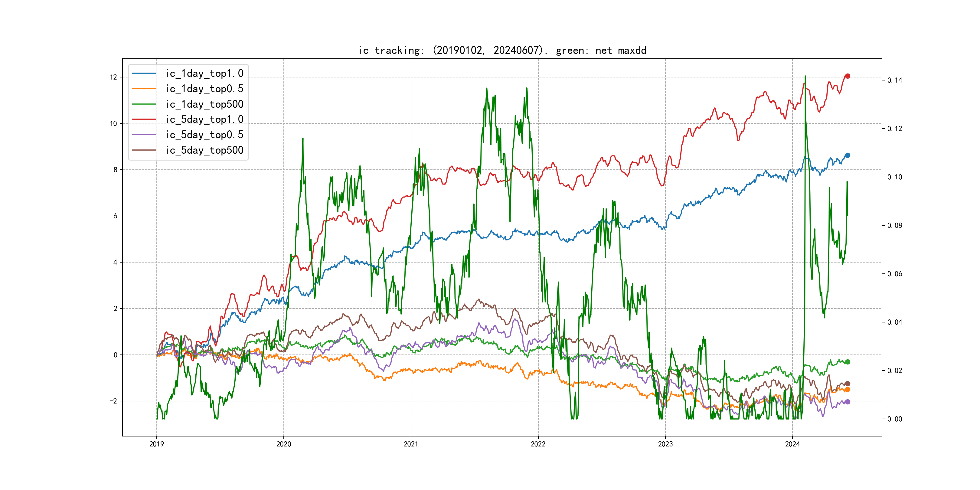Viewport: 980px width, 490px height.
Task: Click the blue line swatch in legend
Action: click(144, 73)
